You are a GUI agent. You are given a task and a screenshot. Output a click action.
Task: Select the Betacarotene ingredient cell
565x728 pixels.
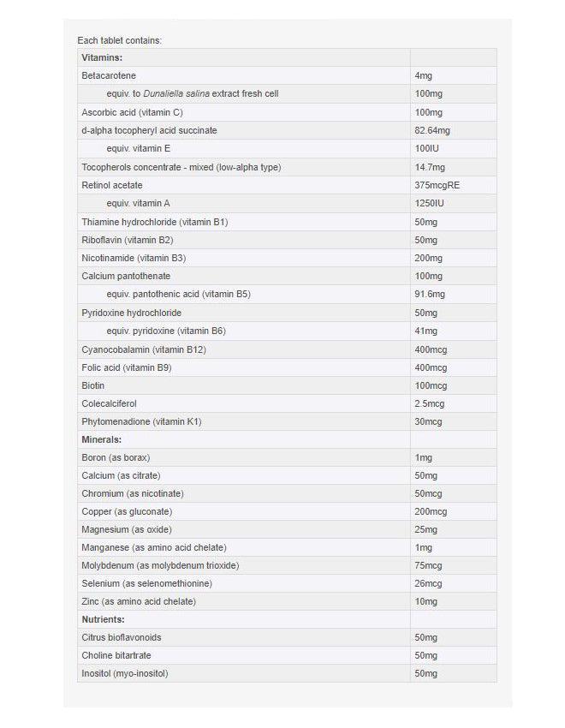pos(109,76)
